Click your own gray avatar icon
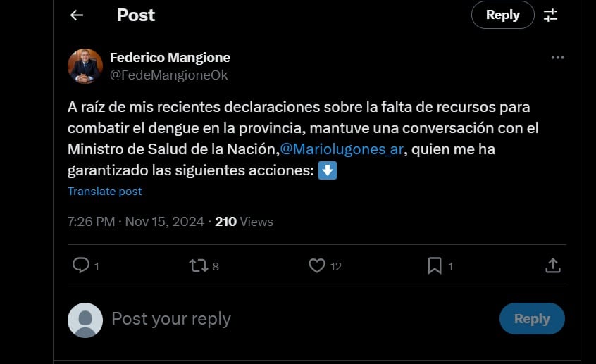 click(x=85, y=320)
